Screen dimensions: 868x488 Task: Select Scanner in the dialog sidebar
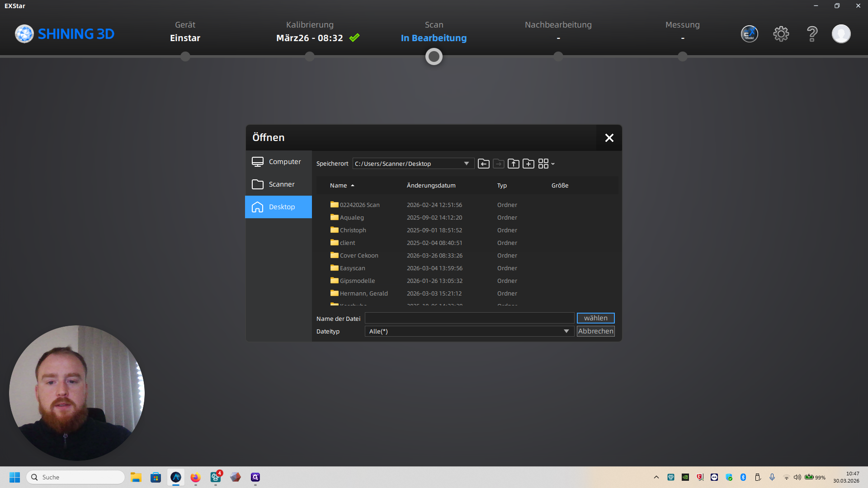click(x=278, y=184)
